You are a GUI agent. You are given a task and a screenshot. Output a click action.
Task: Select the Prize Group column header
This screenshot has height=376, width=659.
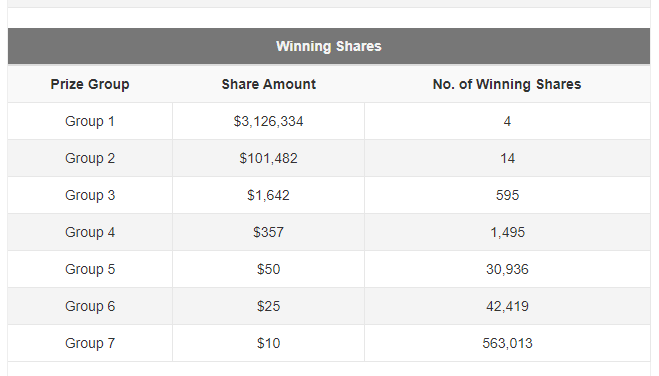90,84
